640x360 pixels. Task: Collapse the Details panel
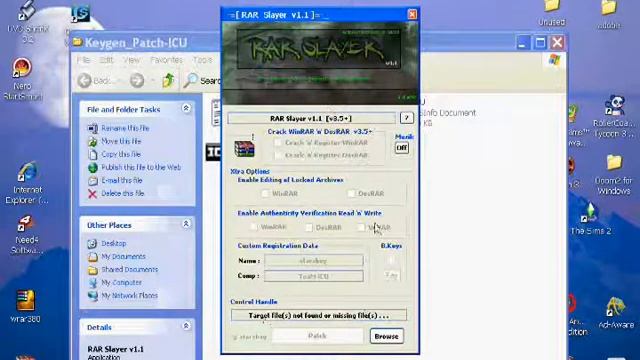point(186,326)
